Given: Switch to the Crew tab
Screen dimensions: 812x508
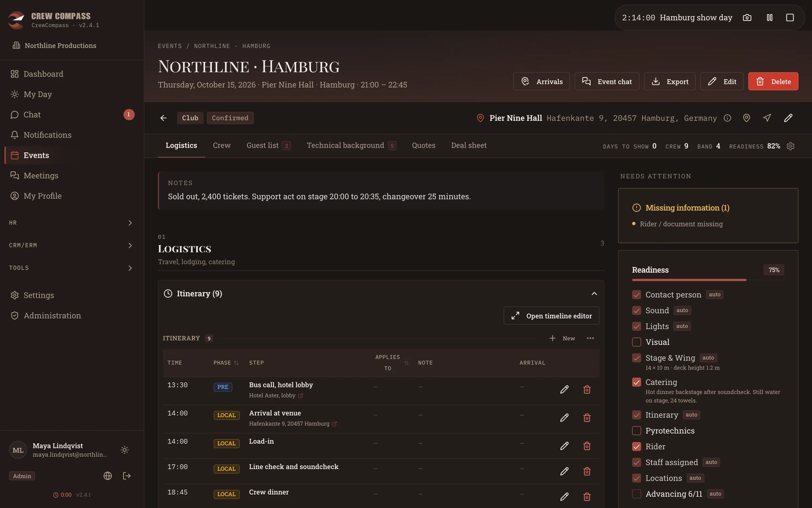Looking at the screenshot, I should click(222, 146).
